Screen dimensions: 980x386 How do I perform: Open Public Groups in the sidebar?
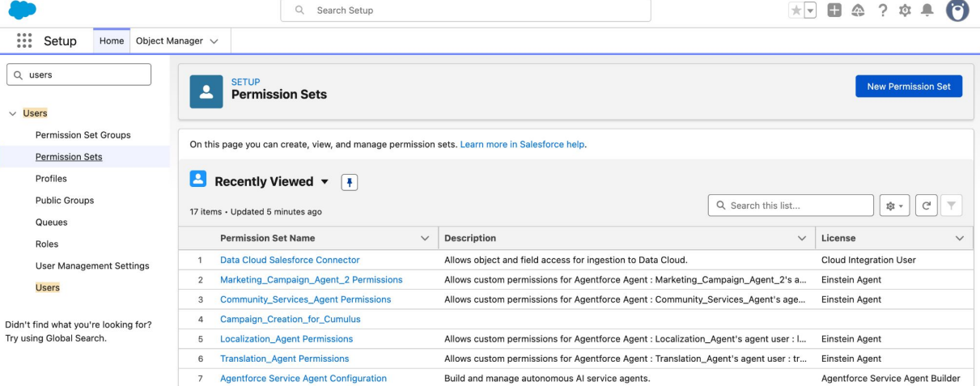tap(65, 201)
